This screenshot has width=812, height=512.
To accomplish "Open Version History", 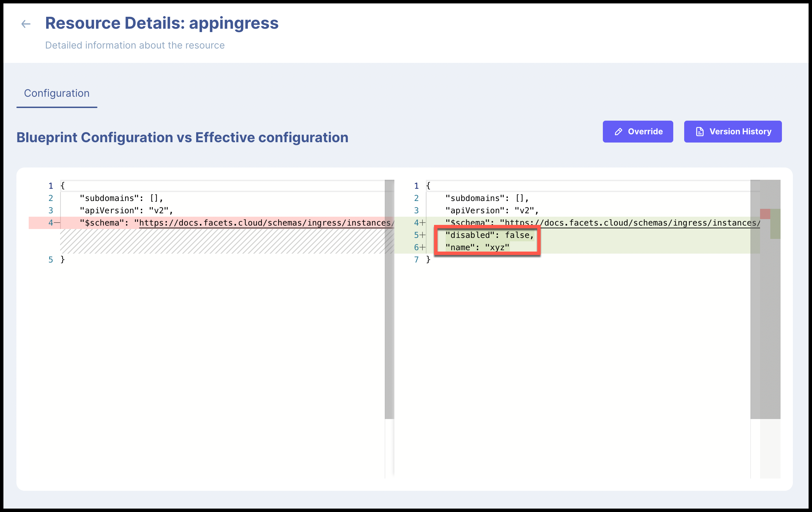I will tap(733, 132).
